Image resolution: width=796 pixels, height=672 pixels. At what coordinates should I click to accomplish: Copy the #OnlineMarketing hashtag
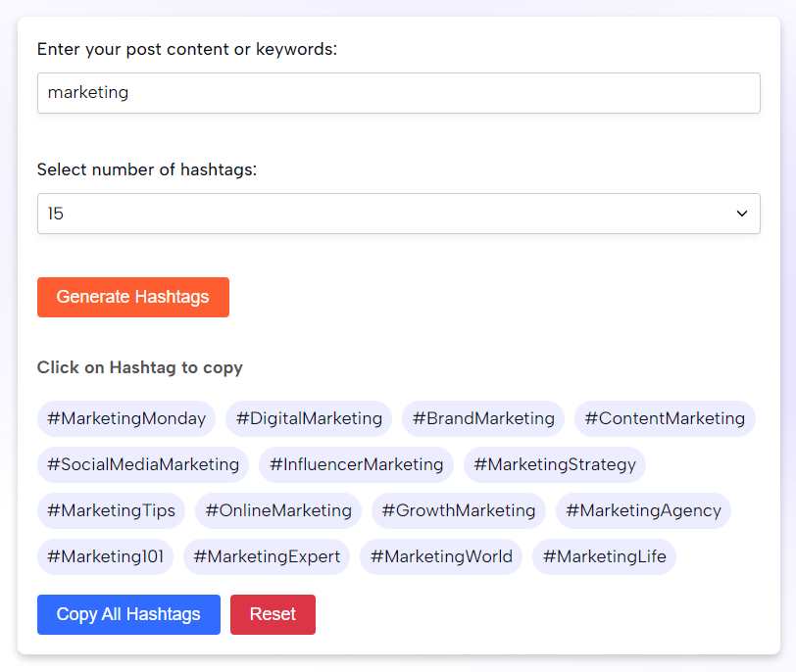[x=278, y=510]
